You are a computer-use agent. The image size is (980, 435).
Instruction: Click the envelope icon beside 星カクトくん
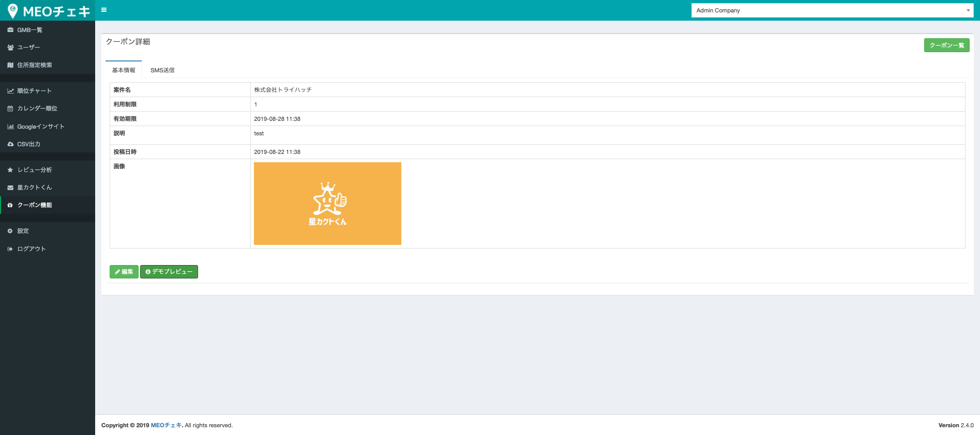point(10,188)
